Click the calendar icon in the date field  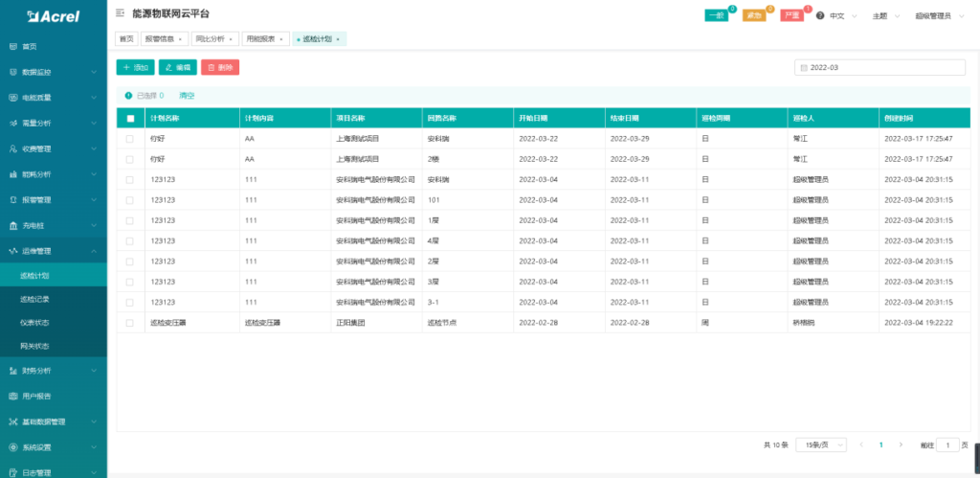point(804,68)
